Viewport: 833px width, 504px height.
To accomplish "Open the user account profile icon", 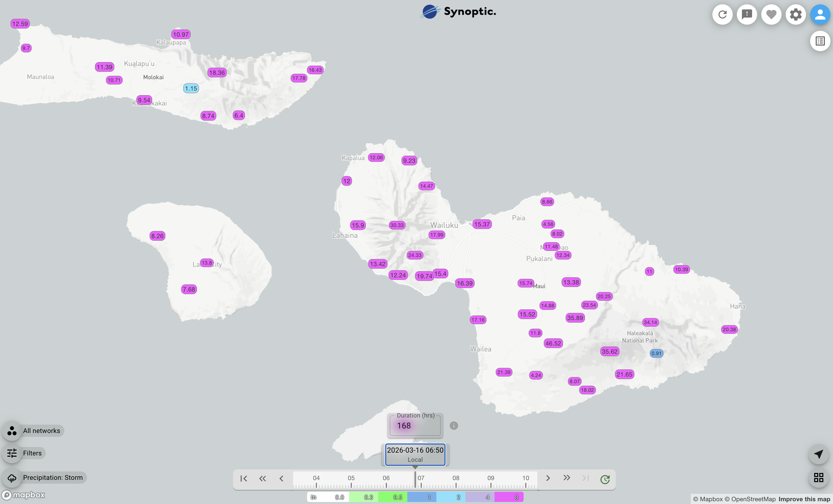I will pyautogui.click(x=820, y=15).
